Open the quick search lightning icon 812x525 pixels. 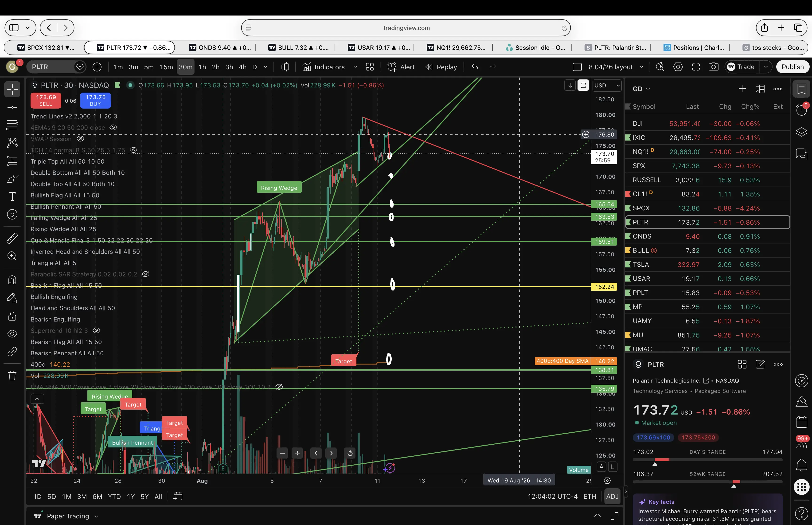coord(660,67)
